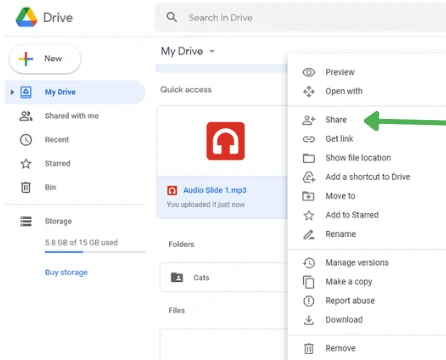
Task: Click the audio headphones thumbnail
Action: (225, 141)
